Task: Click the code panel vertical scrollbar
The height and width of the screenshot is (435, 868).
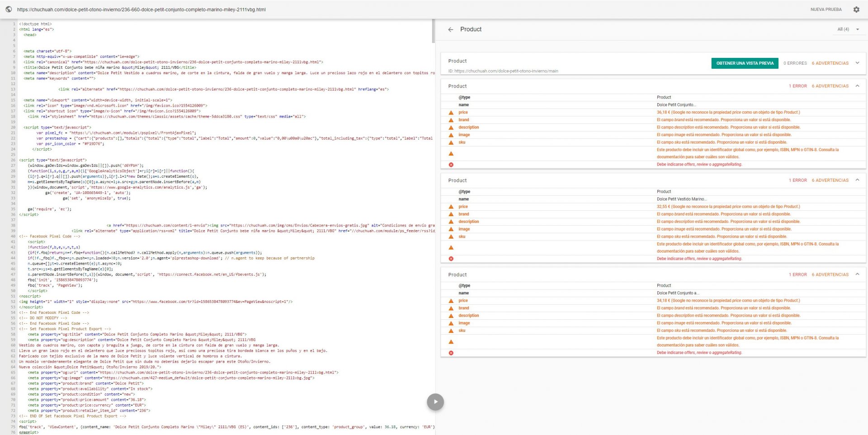Action: (434, 32)
